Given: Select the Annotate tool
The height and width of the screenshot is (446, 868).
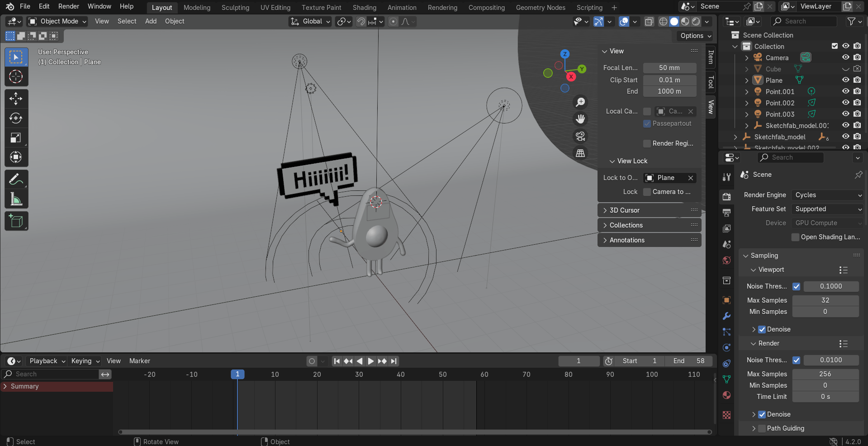Looking at the screenshot, I should pos(16,180).
